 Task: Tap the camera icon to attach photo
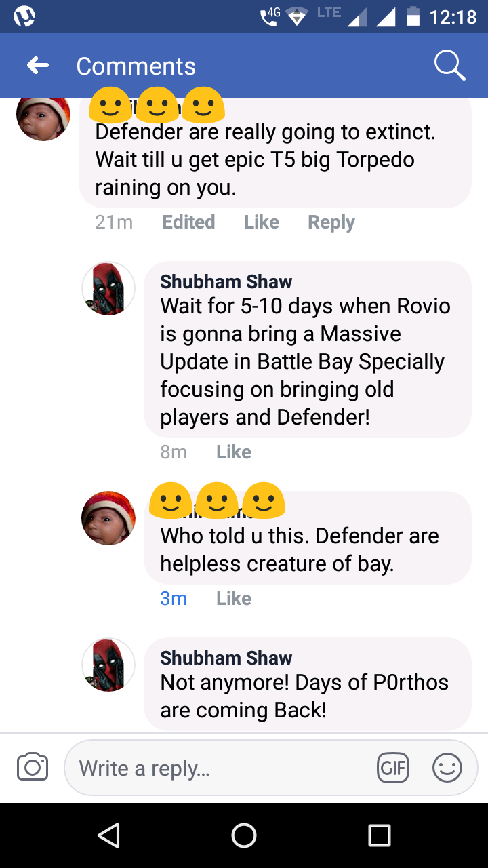pos(33,768)
